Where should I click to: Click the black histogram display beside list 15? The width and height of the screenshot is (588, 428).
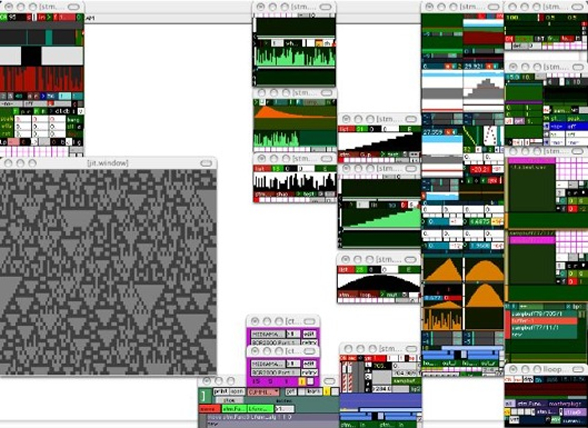click(x=295, y=182)
